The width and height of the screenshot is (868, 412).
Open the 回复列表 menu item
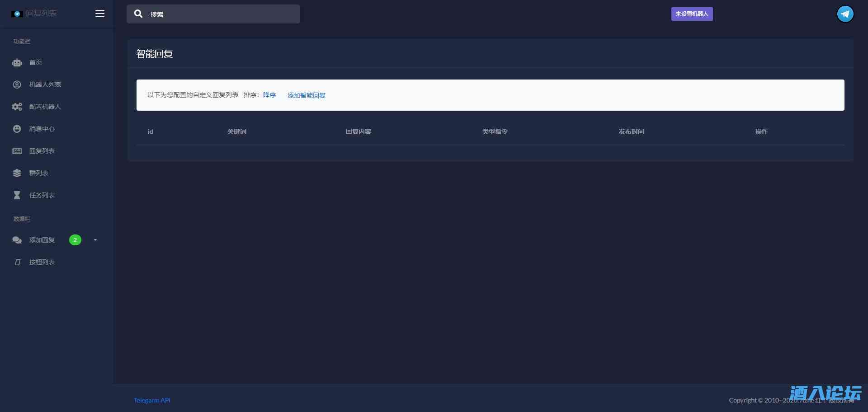pyautogui.click(x=42, y=151)
